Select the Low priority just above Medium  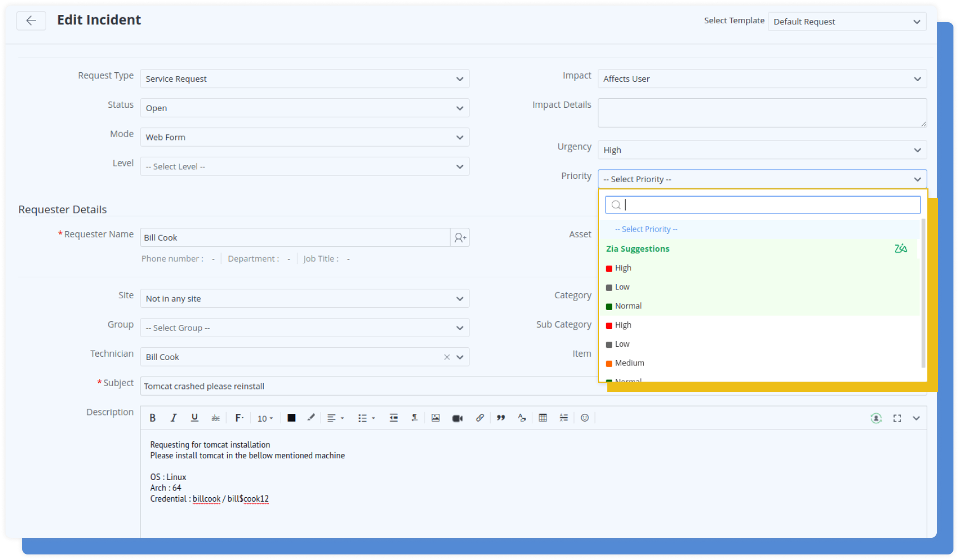[x=760, y=344]
